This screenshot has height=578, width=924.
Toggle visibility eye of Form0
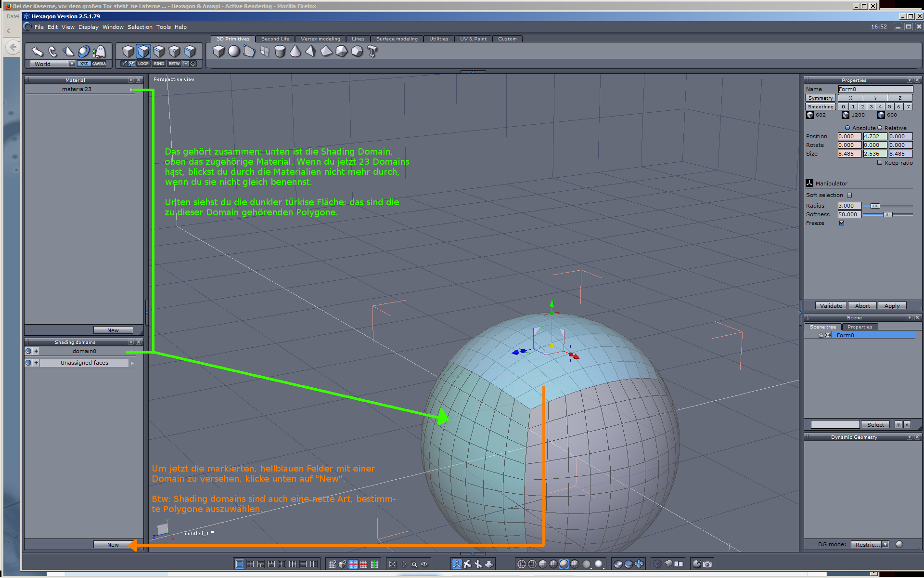[828, 335]
